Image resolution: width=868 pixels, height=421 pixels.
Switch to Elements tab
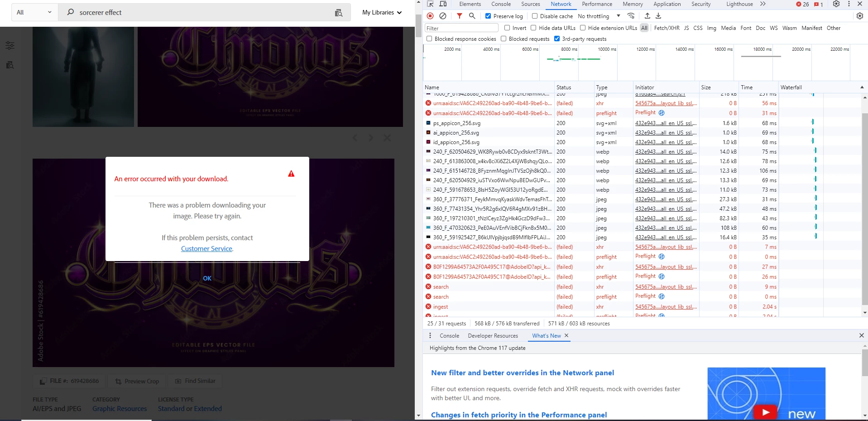coord(470,4)
